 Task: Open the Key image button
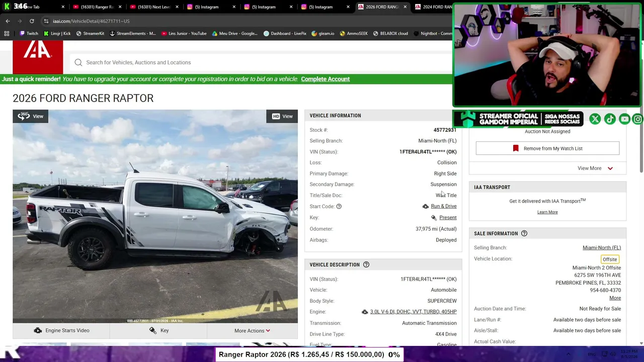159,330
